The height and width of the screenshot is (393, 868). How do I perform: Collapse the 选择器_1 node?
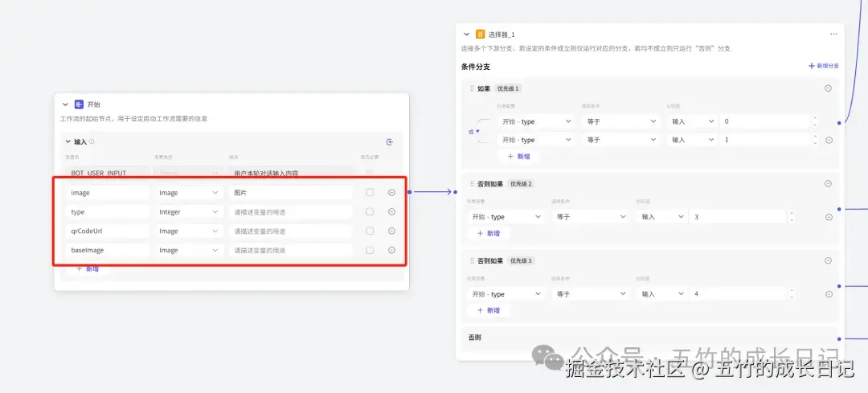[466, 35]
